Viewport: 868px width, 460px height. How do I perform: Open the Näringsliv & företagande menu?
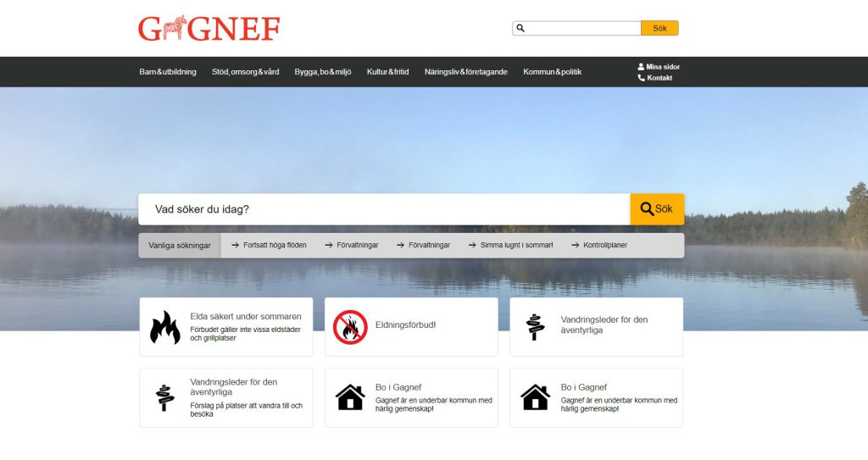[465, 72]
